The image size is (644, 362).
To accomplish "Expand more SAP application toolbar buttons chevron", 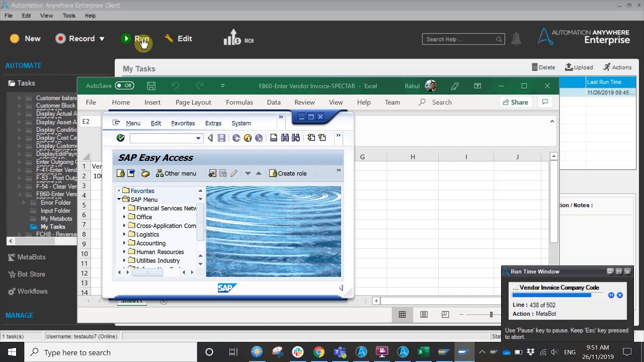I will pyautogui.click(x=339, y=170).
